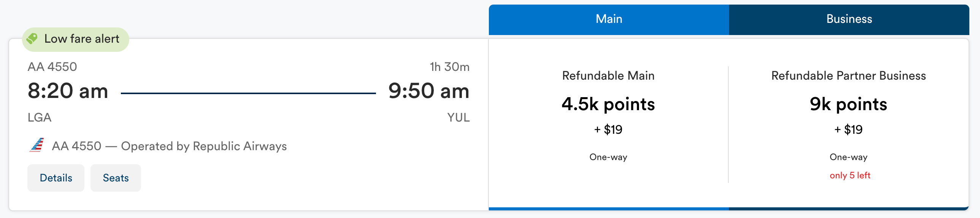This screenshot has height=218, width=980.
Task: Switch to the Main cabin tab
Action: tap(609, 19)
